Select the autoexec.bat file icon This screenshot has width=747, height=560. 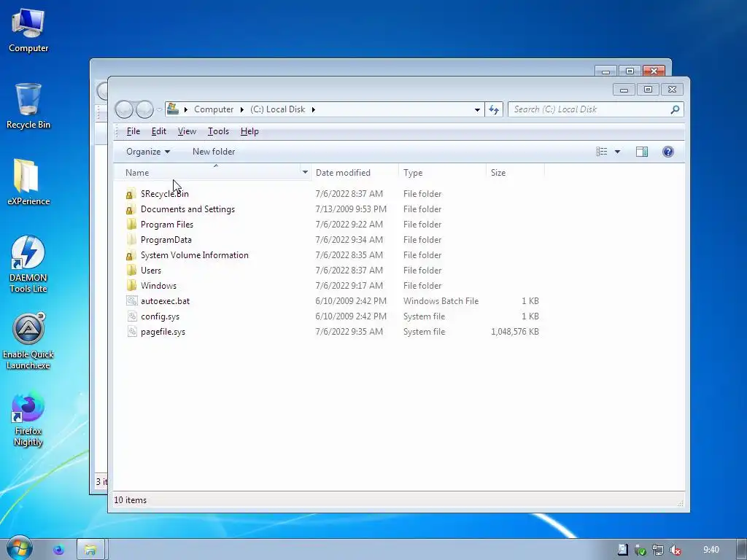[132, 301]
